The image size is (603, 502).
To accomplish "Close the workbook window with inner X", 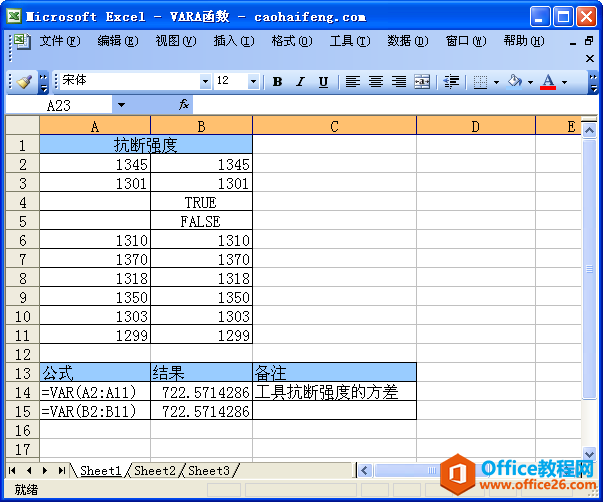I will (x=590, y=58).
